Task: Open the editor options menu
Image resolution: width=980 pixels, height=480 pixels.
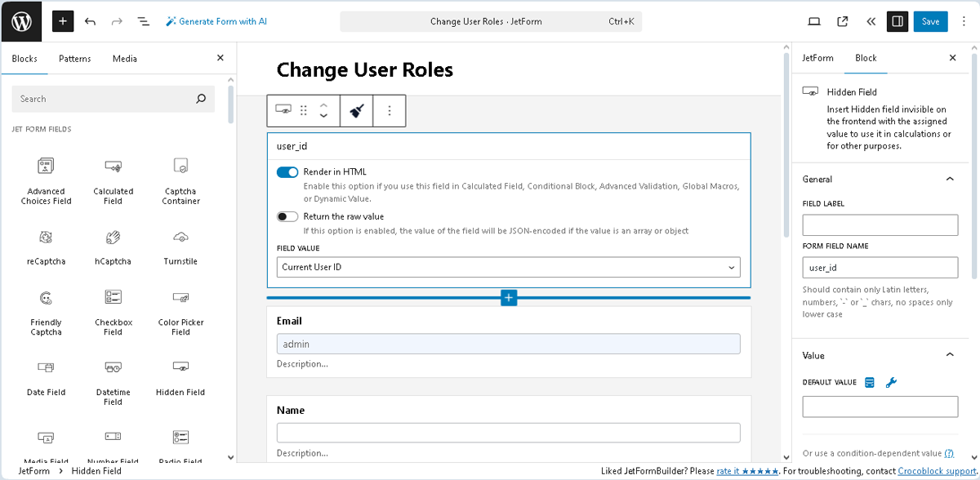Action: [x=964, y=21]
